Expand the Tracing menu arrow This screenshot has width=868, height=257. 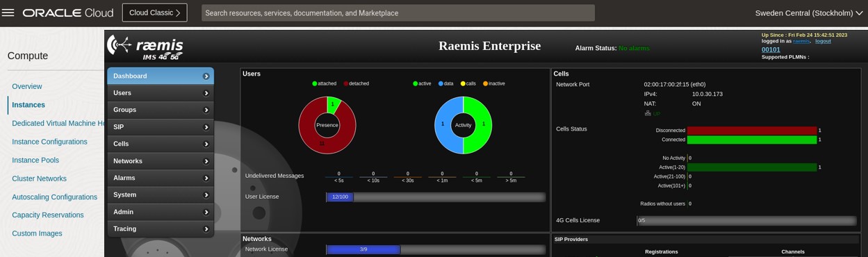pyautogui.click(x=206, y=229)
